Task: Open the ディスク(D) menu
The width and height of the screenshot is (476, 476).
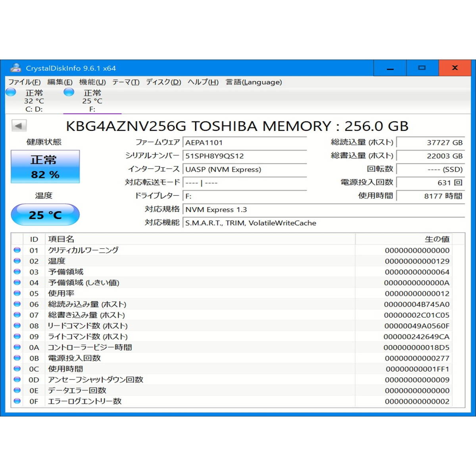Action: coord(163,82)
